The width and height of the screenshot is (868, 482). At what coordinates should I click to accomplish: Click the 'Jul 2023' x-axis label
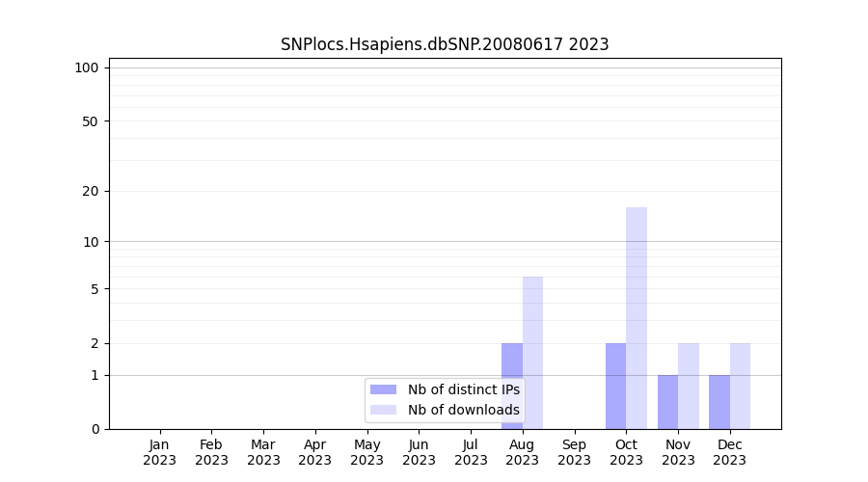471,452
